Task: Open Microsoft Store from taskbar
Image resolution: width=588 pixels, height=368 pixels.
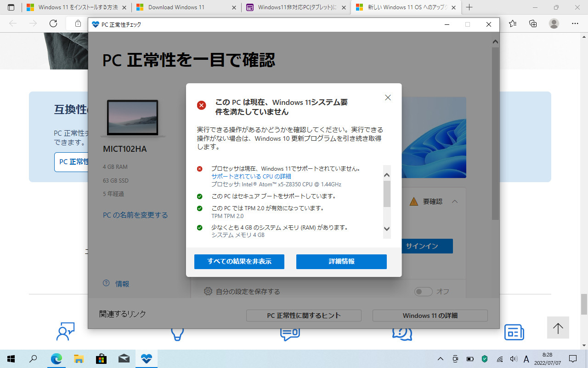Action: [x=101, y=359]
